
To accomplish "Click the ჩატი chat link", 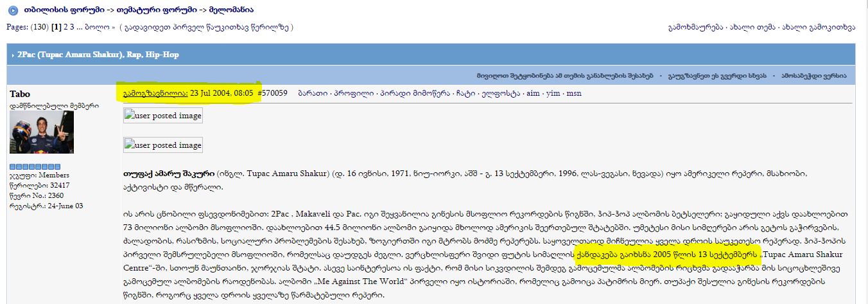I will [x=465, y=93].
